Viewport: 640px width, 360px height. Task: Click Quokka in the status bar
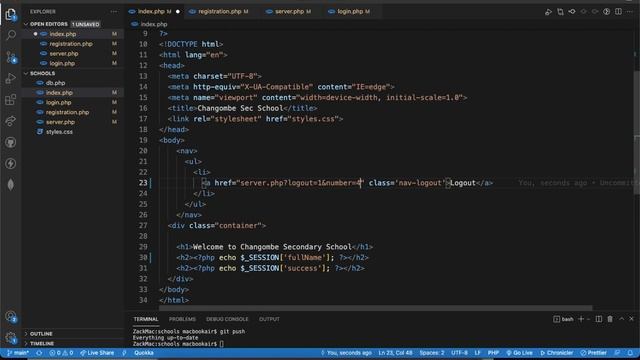[x=144, y=353]
